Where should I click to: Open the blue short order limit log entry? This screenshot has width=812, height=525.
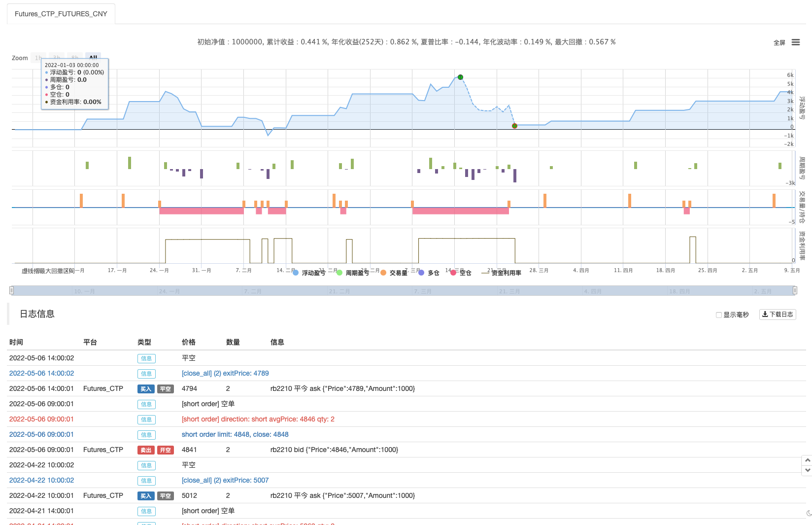(x=235, y=434)
